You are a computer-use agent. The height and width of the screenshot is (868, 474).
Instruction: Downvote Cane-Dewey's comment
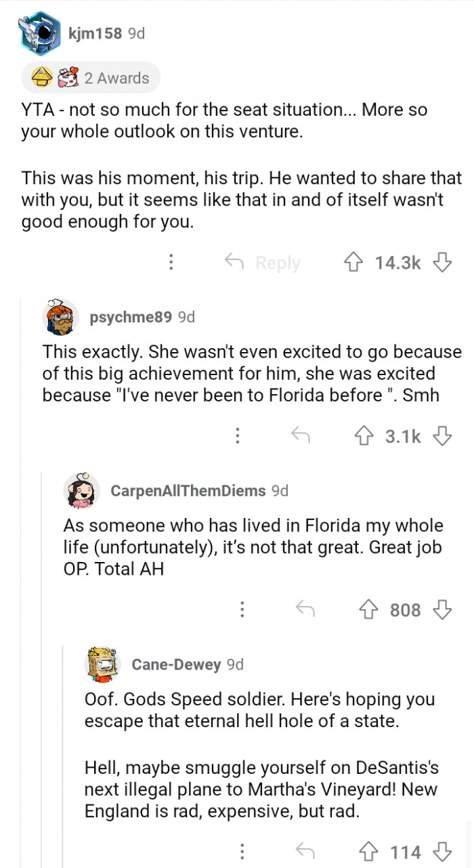tap(442, 851)
